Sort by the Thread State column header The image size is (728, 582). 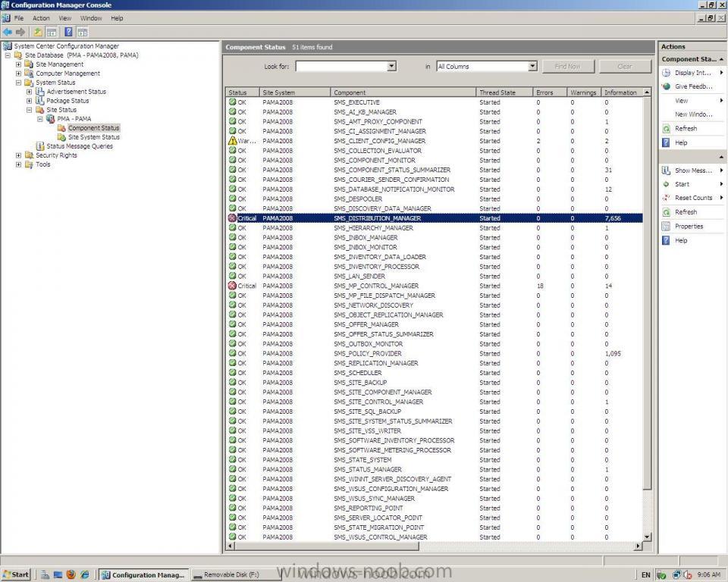coord(504,92)
